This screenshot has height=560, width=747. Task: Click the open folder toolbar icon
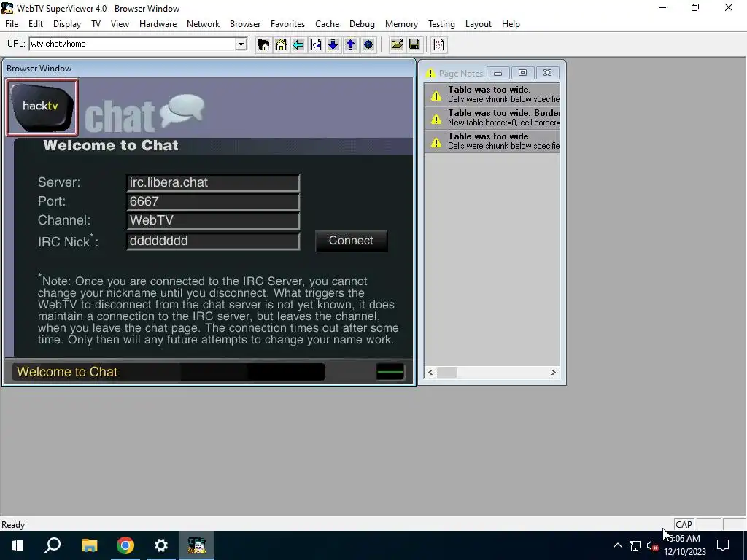coord(396,44)
